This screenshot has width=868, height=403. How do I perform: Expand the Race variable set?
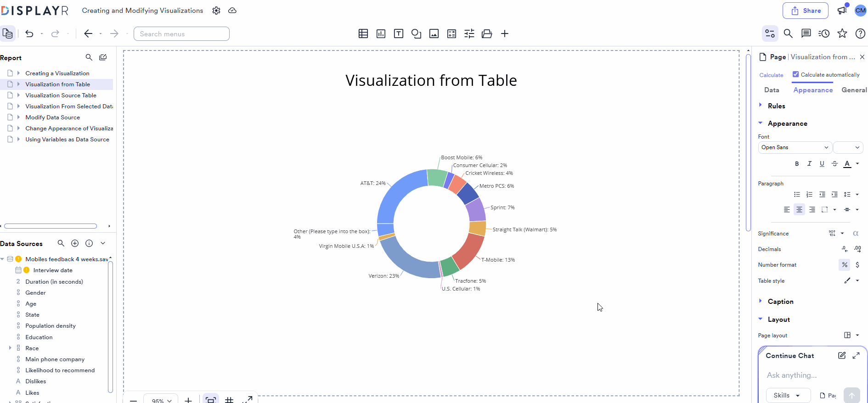coord(10,348)
